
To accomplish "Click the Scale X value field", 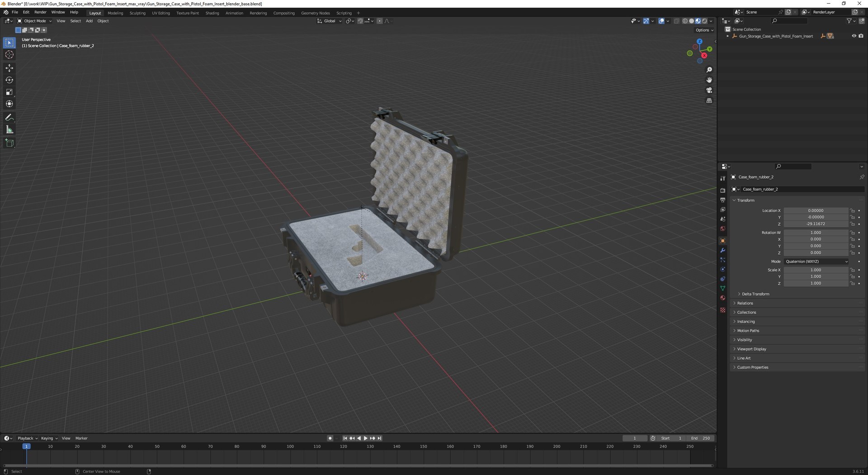I will 816,270.
